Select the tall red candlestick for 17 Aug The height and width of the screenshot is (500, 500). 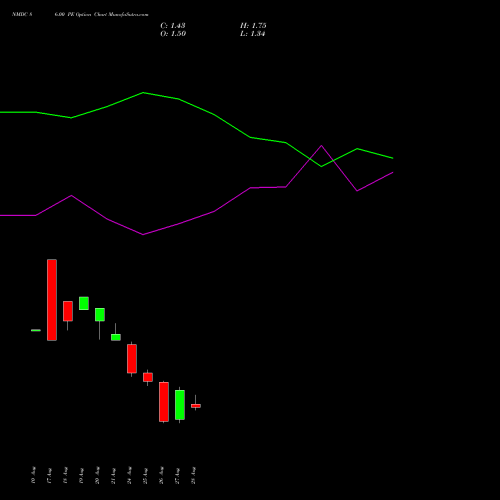coord(52,300)
